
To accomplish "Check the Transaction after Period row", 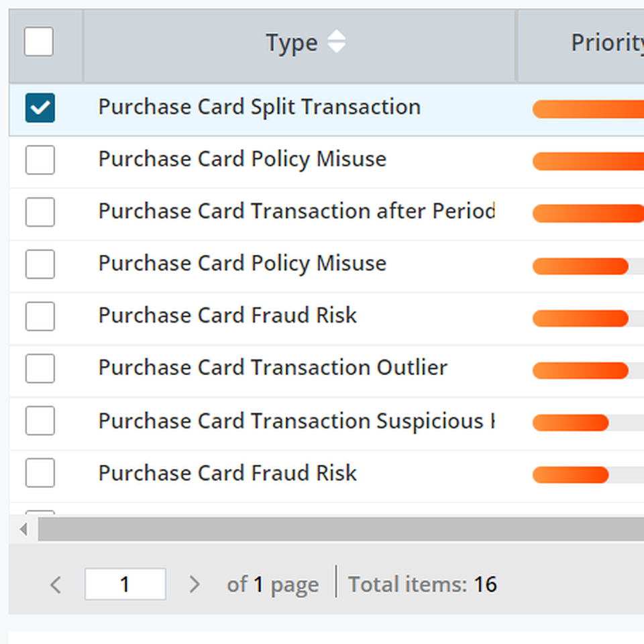I will point(40,212).
